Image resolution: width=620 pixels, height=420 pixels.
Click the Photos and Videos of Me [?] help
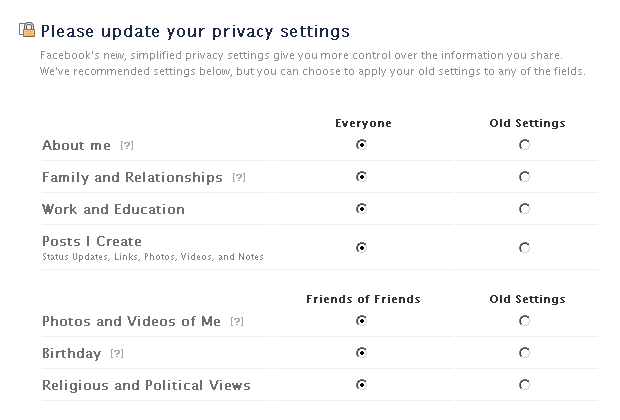click(x=237, y=322)
